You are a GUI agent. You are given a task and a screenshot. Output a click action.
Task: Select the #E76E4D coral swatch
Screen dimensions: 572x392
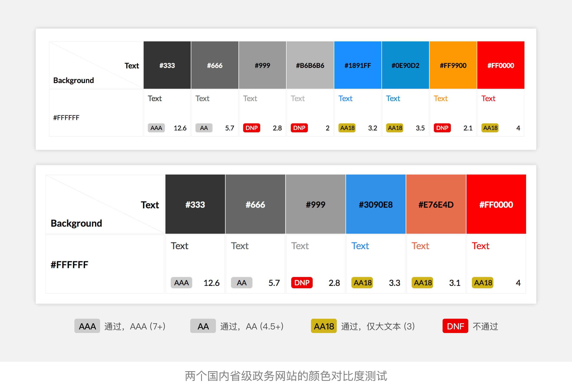436,204
